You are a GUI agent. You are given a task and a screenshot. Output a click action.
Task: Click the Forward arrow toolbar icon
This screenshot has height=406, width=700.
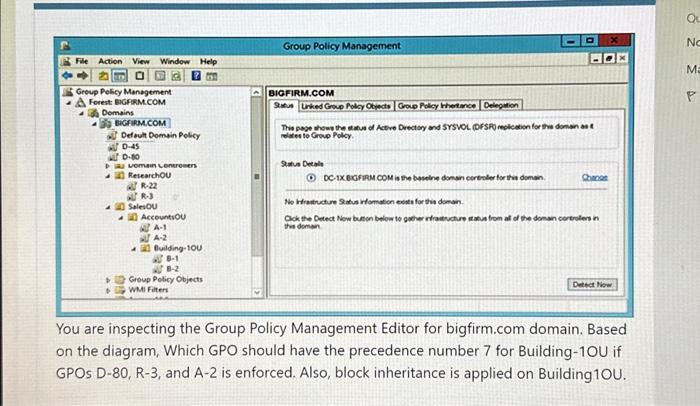pos(83,75)
